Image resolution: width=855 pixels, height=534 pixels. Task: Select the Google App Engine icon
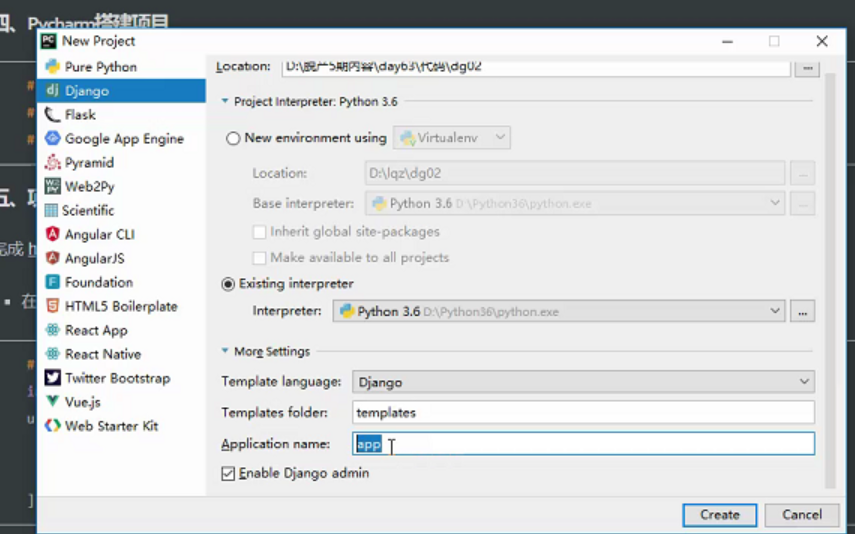[x=53, y=139]
